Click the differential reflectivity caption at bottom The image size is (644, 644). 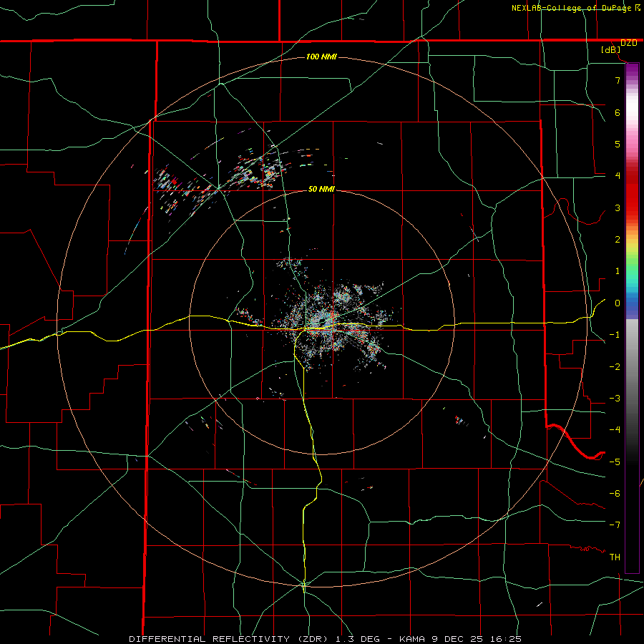[326, 639]
